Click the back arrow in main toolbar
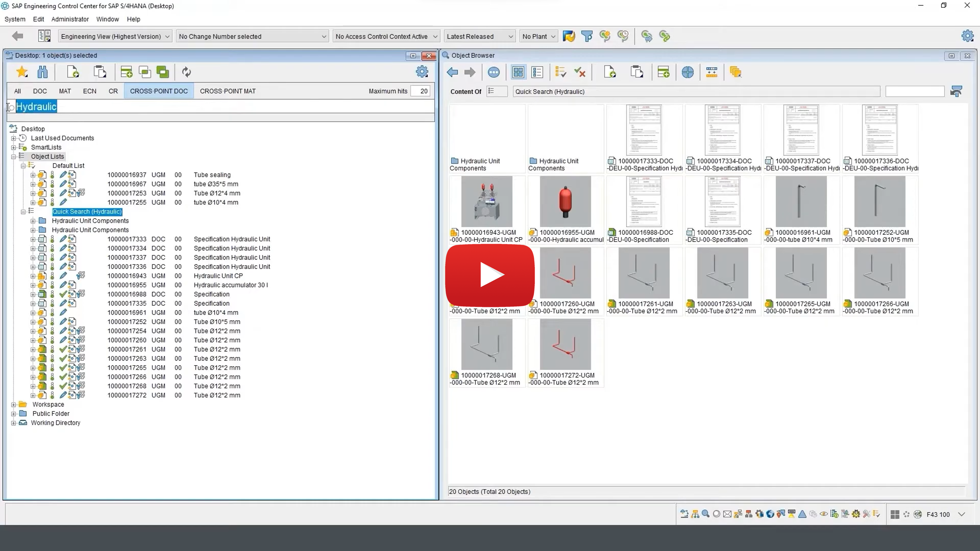The image size is (980, 551). point(18,36)
